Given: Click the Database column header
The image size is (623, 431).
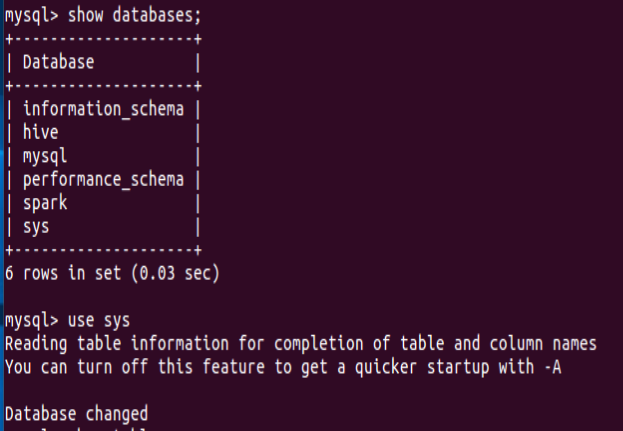Looking at the screenshot, I should [x=59, y=62].
